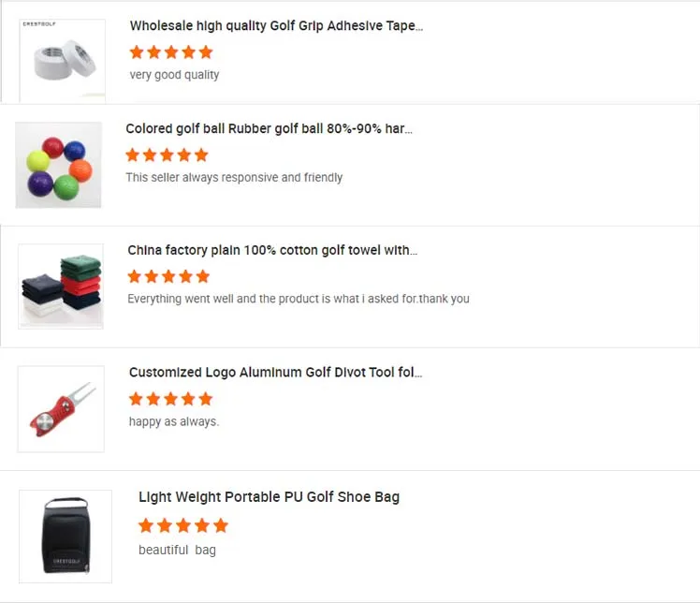Open the black golf shoe bag thumbnail
The image size is (700, 603).
[66, 536]
